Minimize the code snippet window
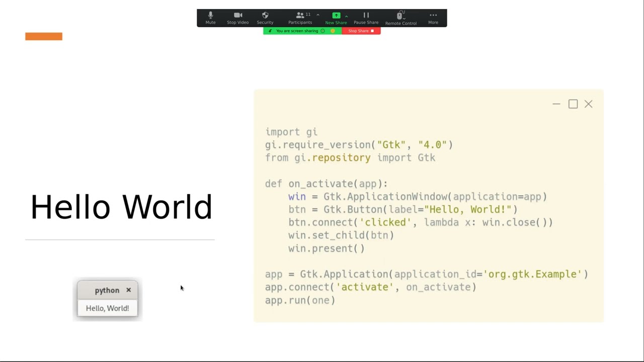Screen dimensions: 644x362 [x=556, y=104]
